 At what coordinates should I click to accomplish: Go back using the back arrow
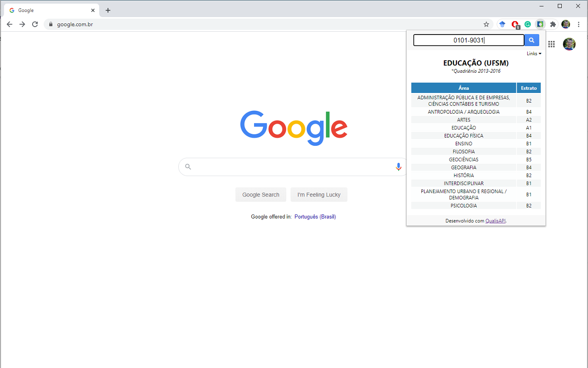9,24
